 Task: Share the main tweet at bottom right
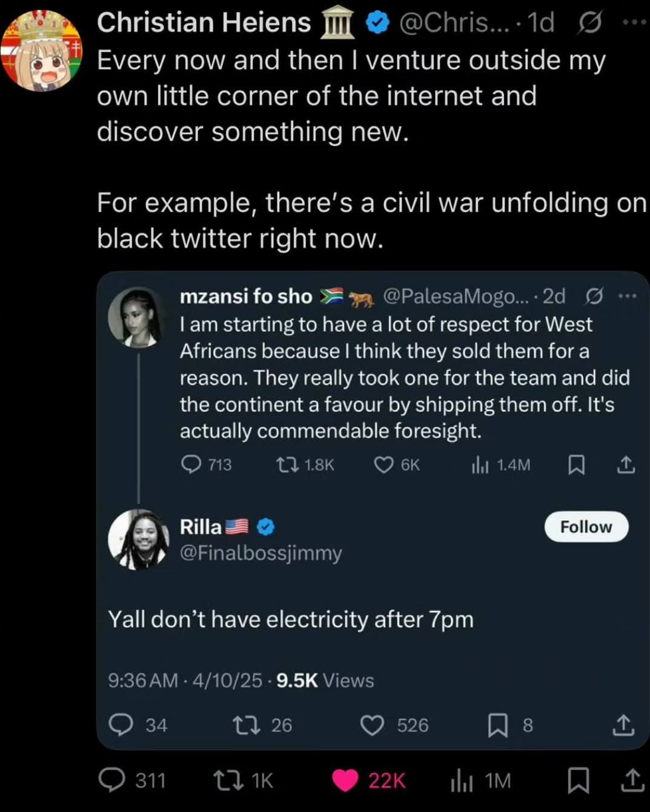pos(632,780)
